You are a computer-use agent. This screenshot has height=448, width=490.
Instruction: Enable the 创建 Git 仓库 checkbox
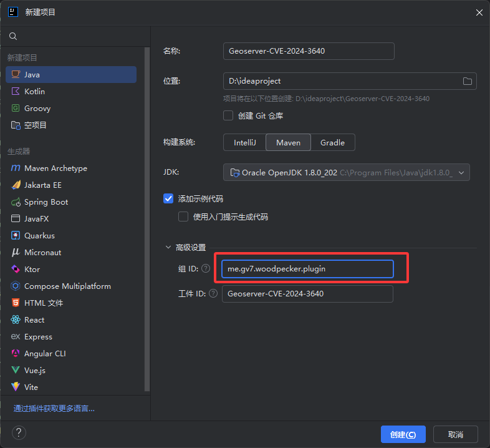click(228, 115)
